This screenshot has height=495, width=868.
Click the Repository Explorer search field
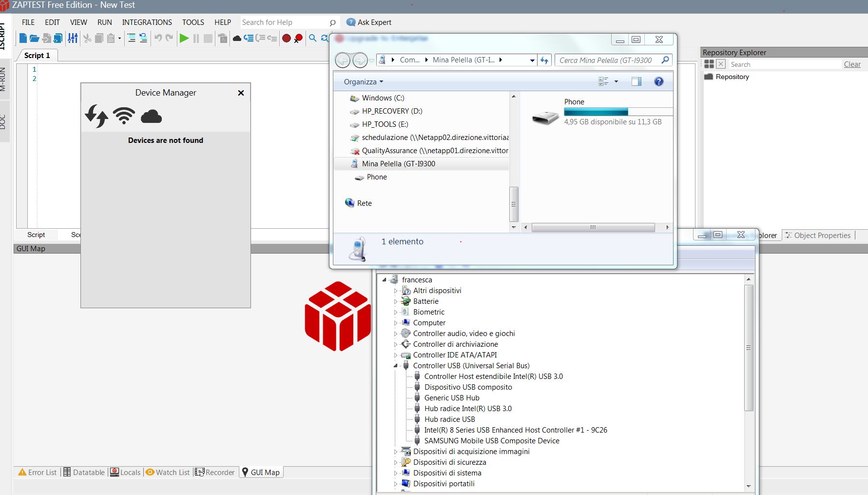(785, 64)
